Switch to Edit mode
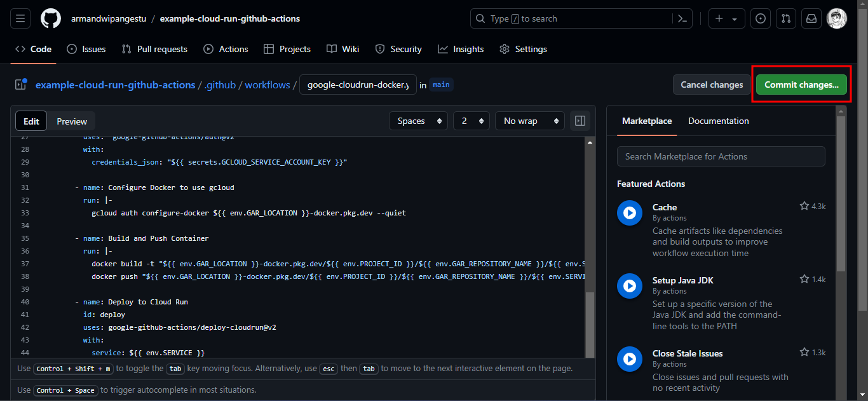 [31, 121]
